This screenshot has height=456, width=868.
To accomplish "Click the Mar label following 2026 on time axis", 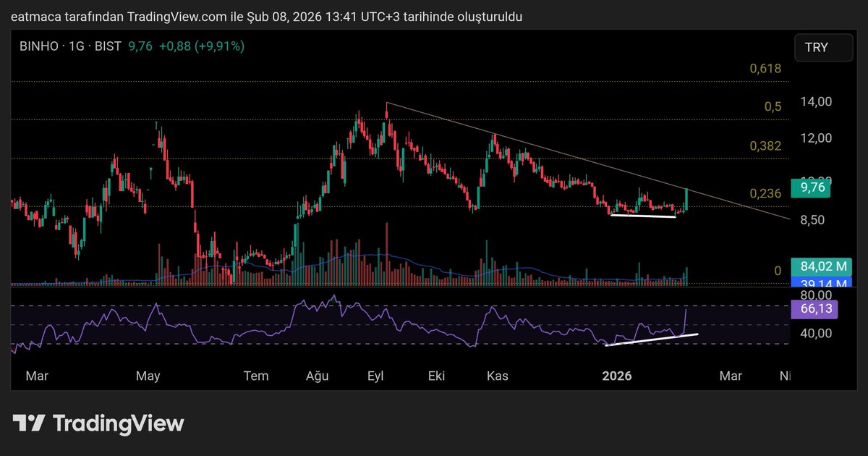I will coord(731,376).
